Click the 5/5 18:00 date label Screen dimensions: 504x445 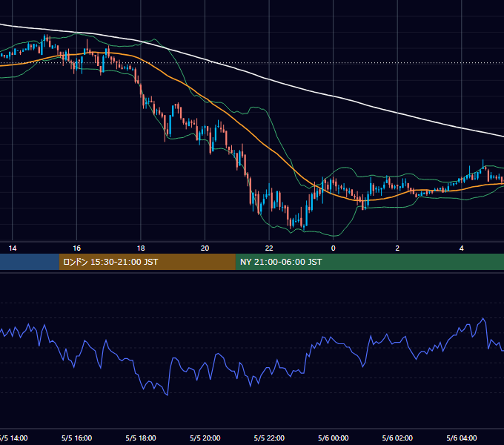tap(141, 438)
